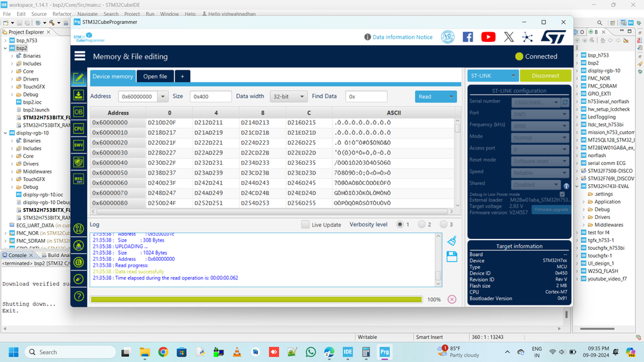Click the Find Data input field
The height and width of the screenshot is (362, 644).
[x=366, y=97]
